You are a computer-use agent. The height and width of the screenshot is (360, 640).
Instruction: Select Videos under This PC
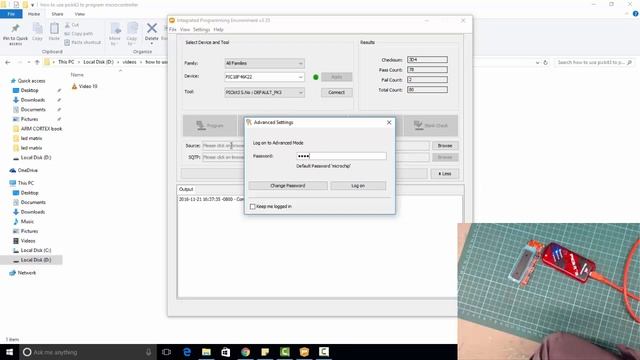(28, 241)
